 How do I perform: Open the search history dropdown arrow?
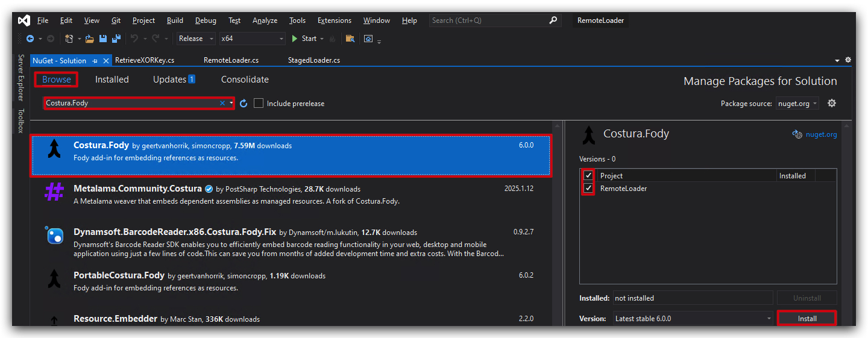point(231,103)
